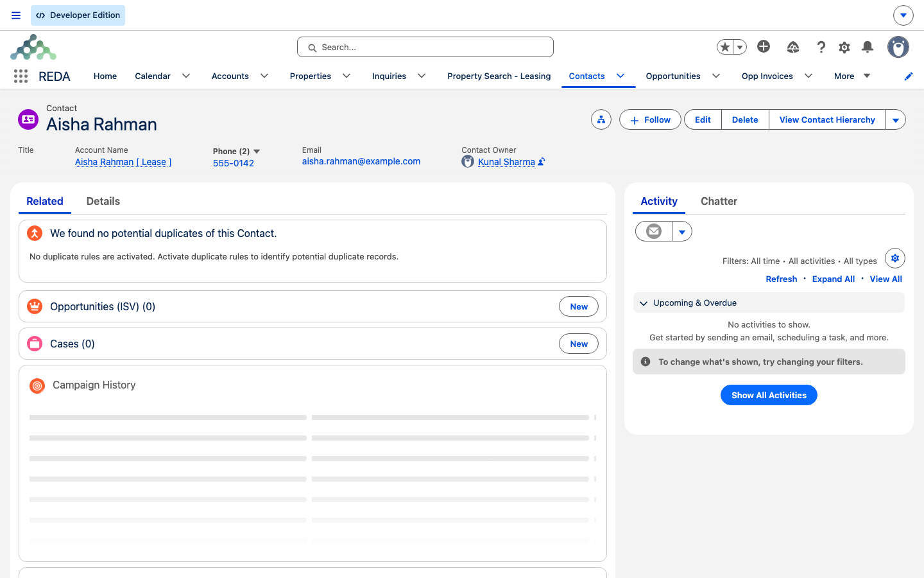Click the Show All Activities button
Image resolution: width=924 pixels, height=578 pixels.
coord(769,395)
